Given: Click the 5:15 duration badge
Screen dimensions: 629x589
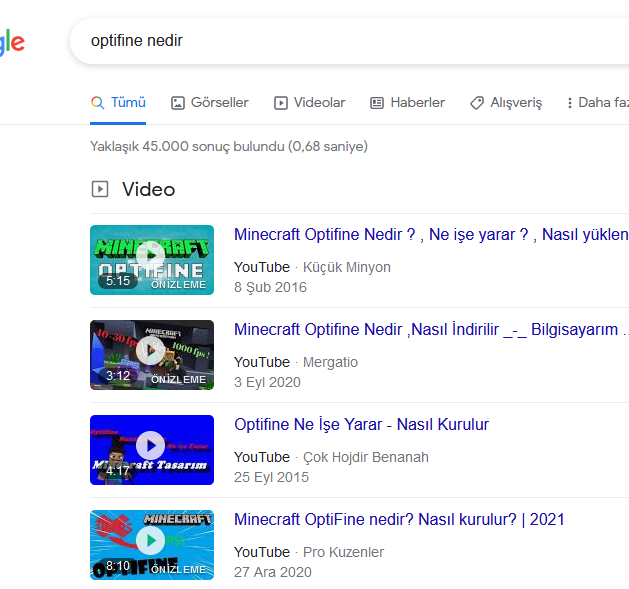Looking at the screenshot, I should [118, 280].
